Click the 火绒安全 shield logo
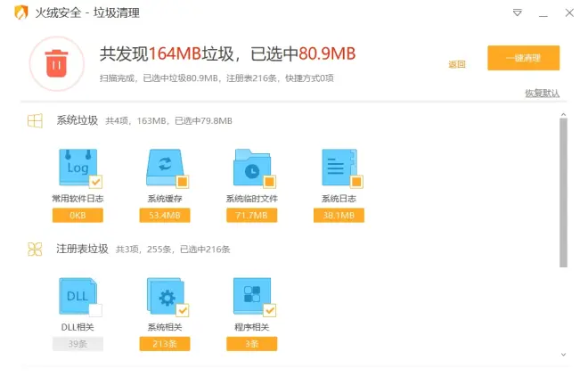The height and width of the screenshot is (385, 588). 21,12
